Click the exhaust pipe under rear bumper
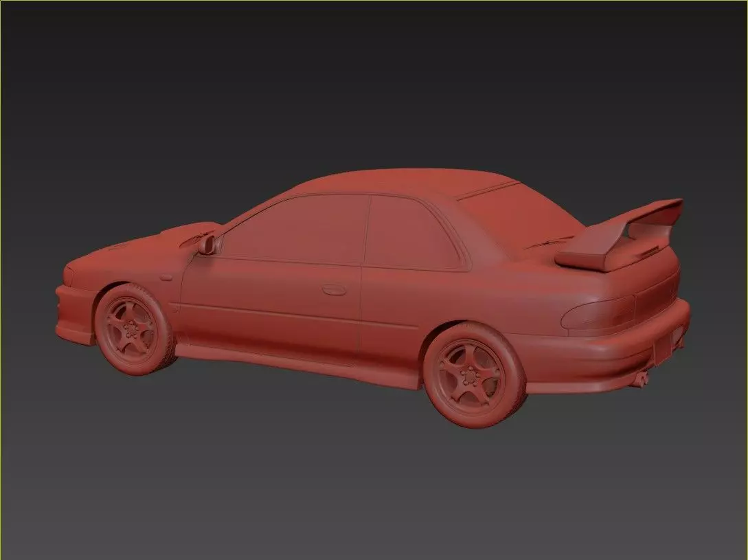Image resolution: width=748 pixels, height=560 pixels. point(641,379)
